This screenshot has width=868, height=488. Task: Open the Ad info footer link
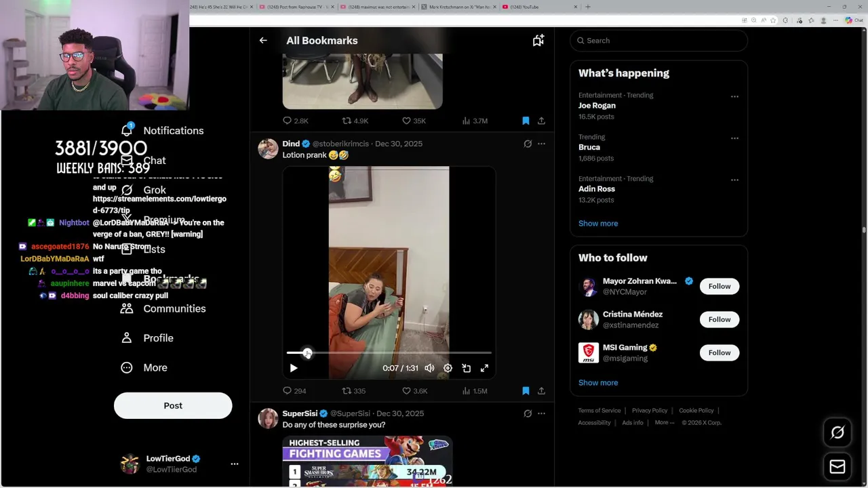(x=633, y=423)
